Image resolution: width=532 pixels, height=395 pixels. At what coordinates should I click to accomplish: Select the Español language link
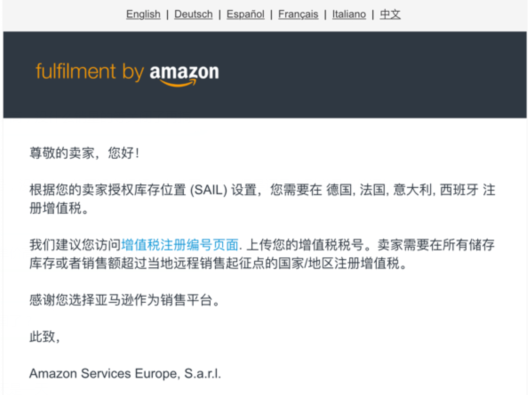click(245, 14)
